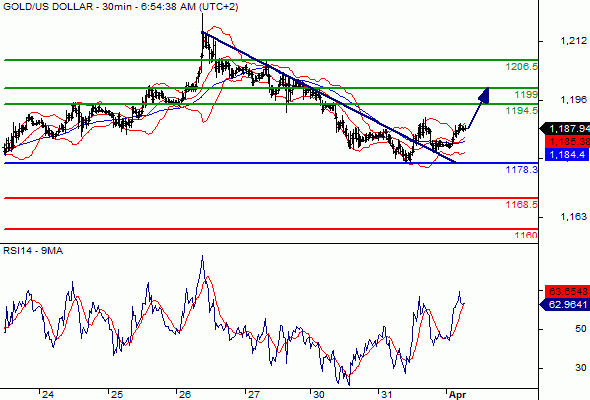Select the red 1160 support label
The height and width of the screenshot is (400, 590).
point(526,236)
